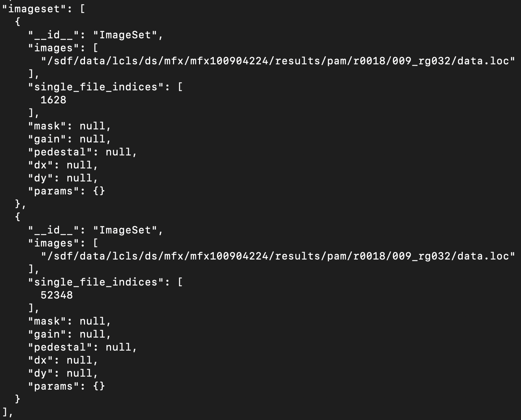Select the index value 52348
This screenshot has width=521, height=420.
(x=56, y=295)
